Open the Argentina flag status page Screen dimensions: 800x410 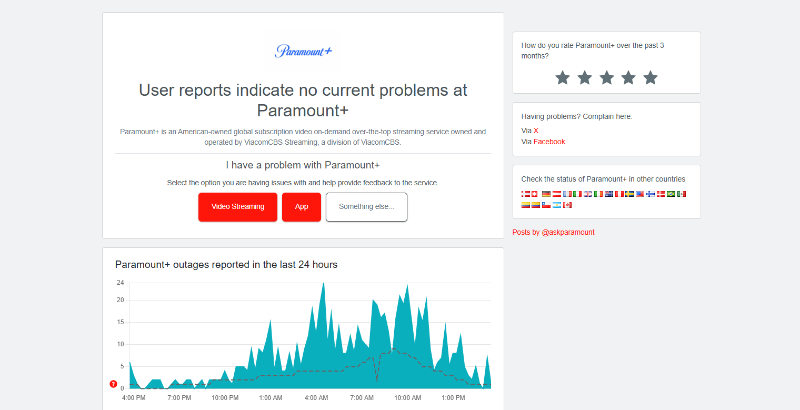pos(557,205)
